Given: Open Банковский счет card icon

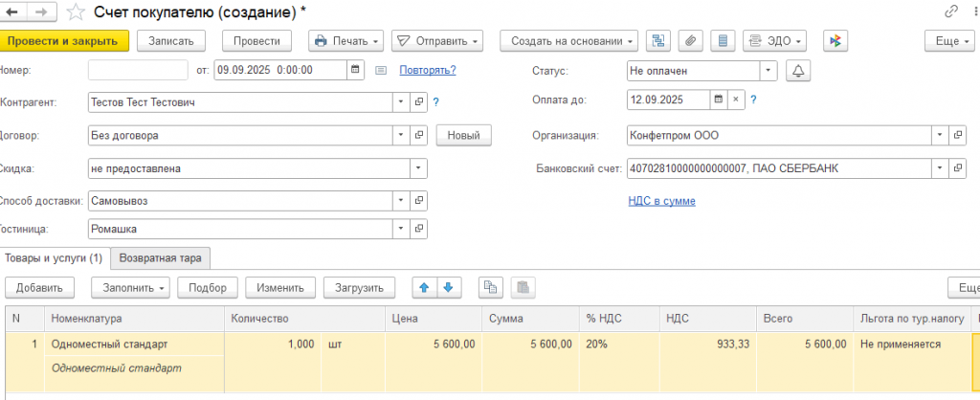Looking at the screenshot, I should 957,168.
